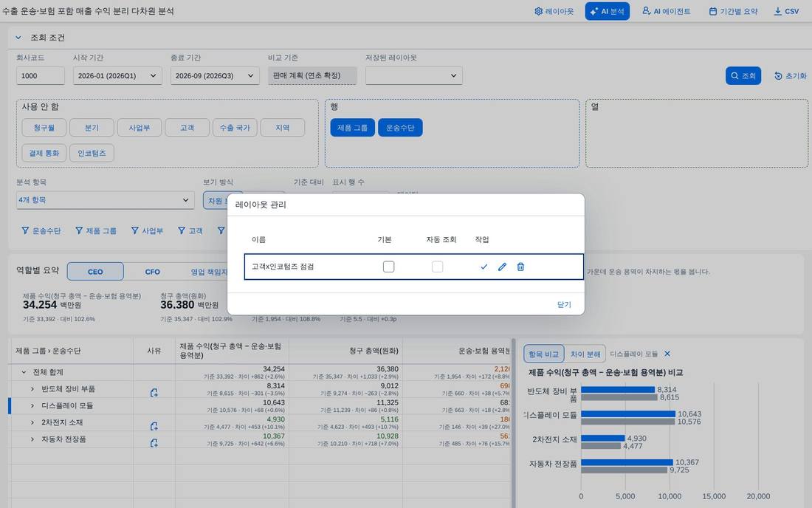Click the 운송수단 row chip

point(400,128)
